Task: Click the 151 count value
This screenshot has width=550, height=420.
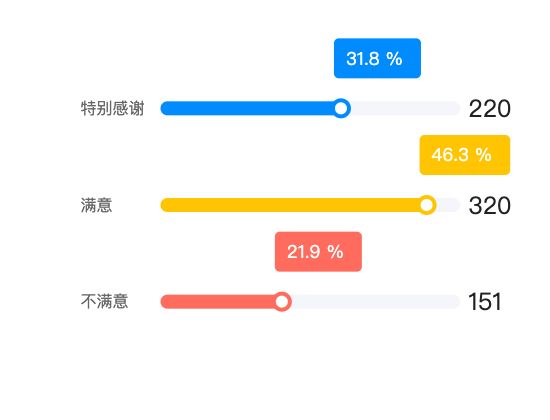Action: (x=485, y=302)
